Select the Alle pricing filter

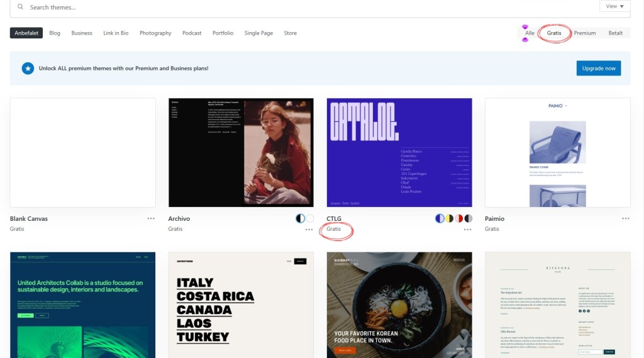[x=530, y=33]
